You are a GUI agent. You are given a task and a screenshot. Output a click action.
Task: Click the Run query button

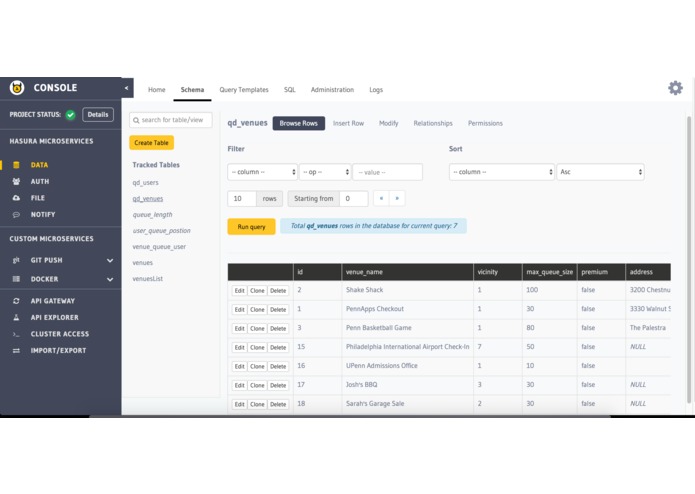coord(251,226)
